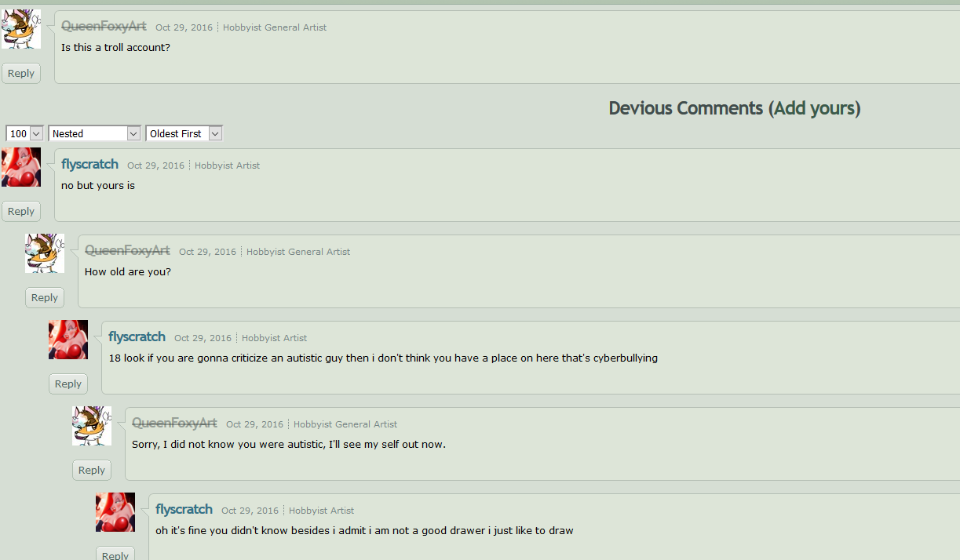Click QueenFoxyArt's avatar beside the 'Sorry' comment
Viewport: 960px width, 560px height.
[x=92, y=426]
